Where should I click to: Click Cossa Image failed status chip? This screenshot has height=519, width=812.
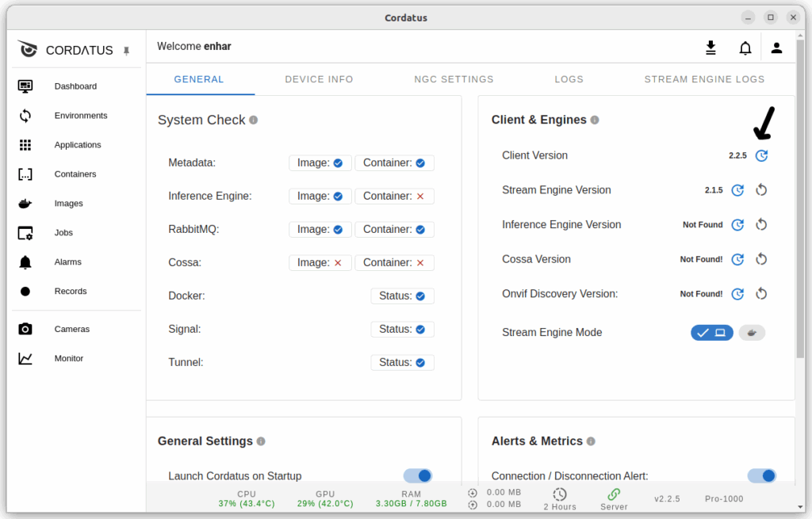coord(320,263)
